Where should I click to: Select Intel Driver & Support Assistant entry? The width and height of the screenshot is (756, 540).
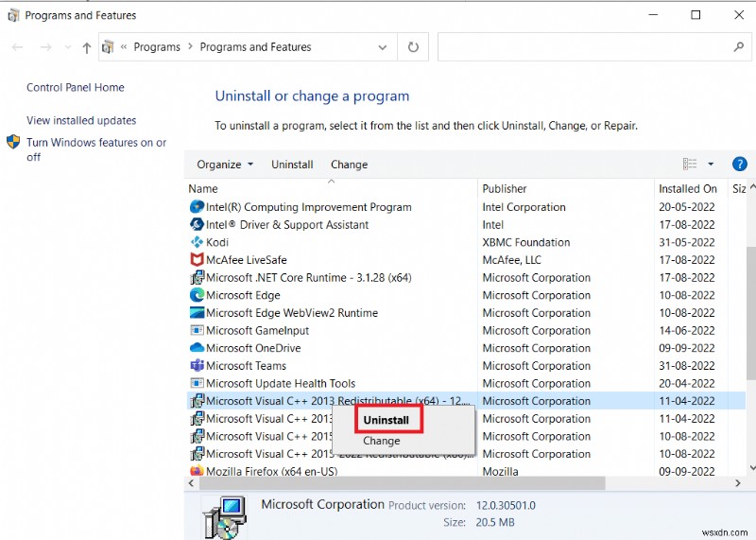287,225
